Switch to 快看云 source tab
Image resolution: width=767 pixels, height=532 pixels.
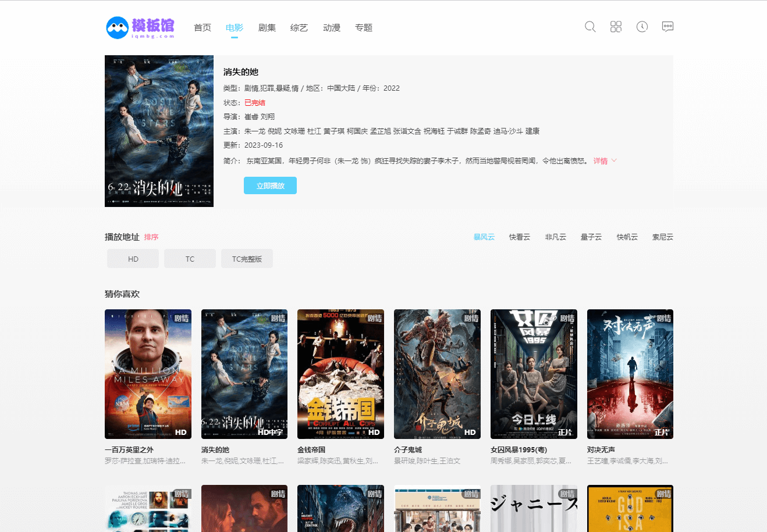pyautogui.click(x=520, y=237)
